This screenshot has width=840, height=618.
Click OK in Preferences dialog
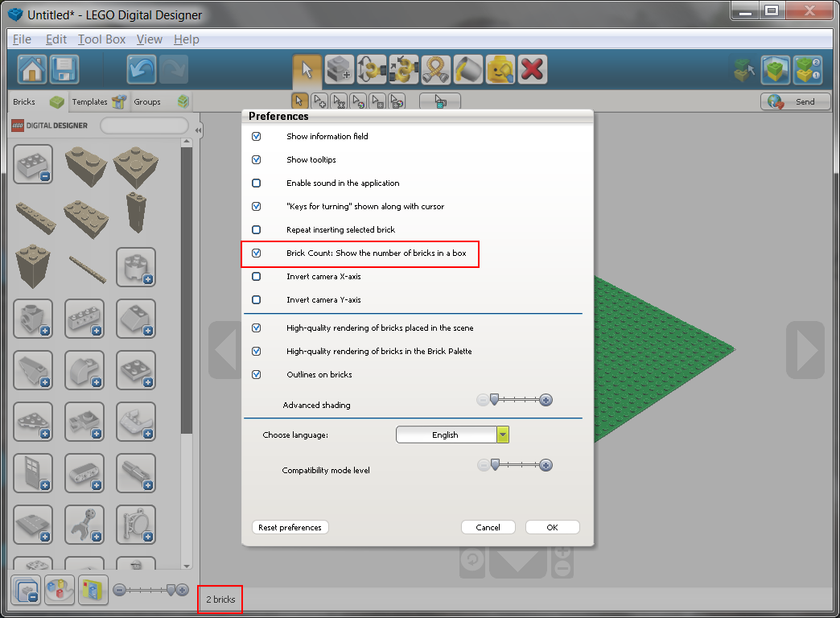tap(552, 527)
